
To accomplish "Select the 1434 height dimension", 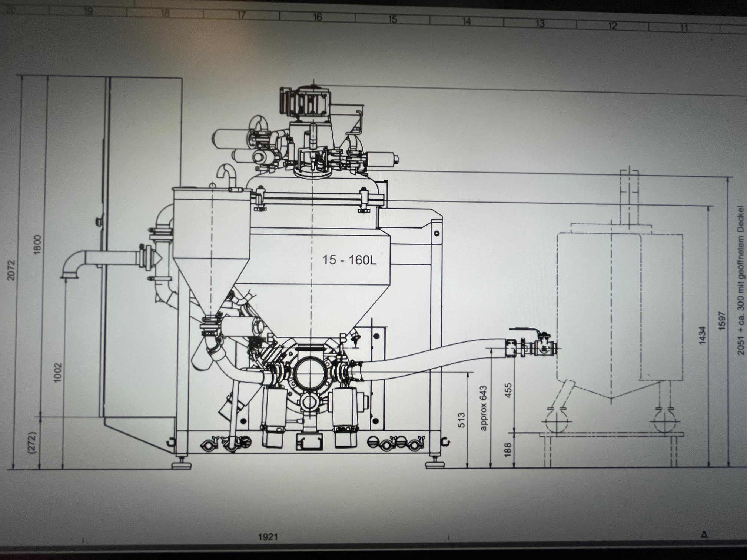I will coord(702,336).
